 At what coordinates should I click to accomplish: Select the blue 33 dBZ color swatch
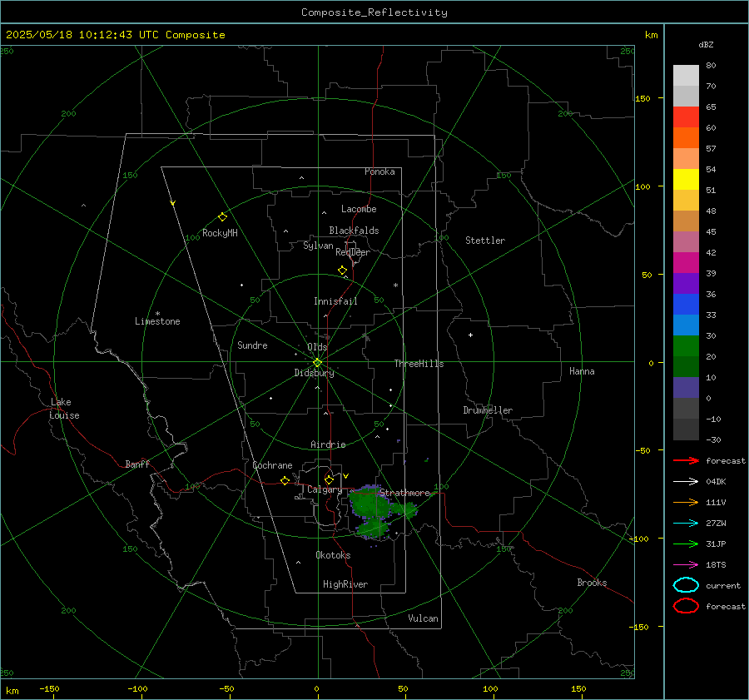686,305
